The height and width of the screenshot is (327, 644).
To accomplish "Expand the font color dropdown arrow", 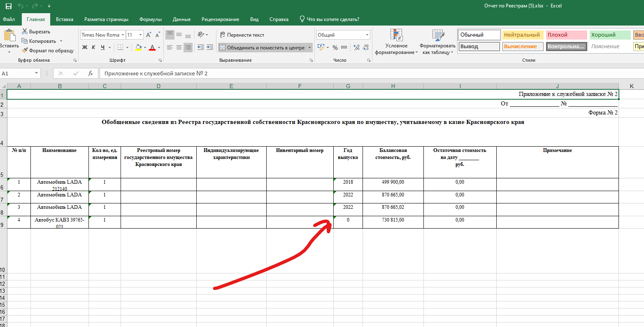I will click(159, 47).
